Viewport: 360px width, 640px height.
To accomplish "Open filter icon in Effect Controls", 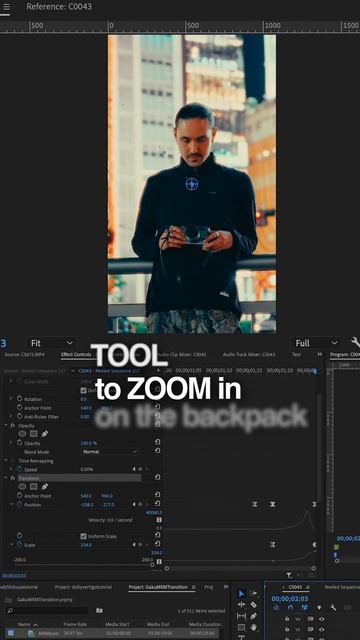I will (x=289, y=575).
